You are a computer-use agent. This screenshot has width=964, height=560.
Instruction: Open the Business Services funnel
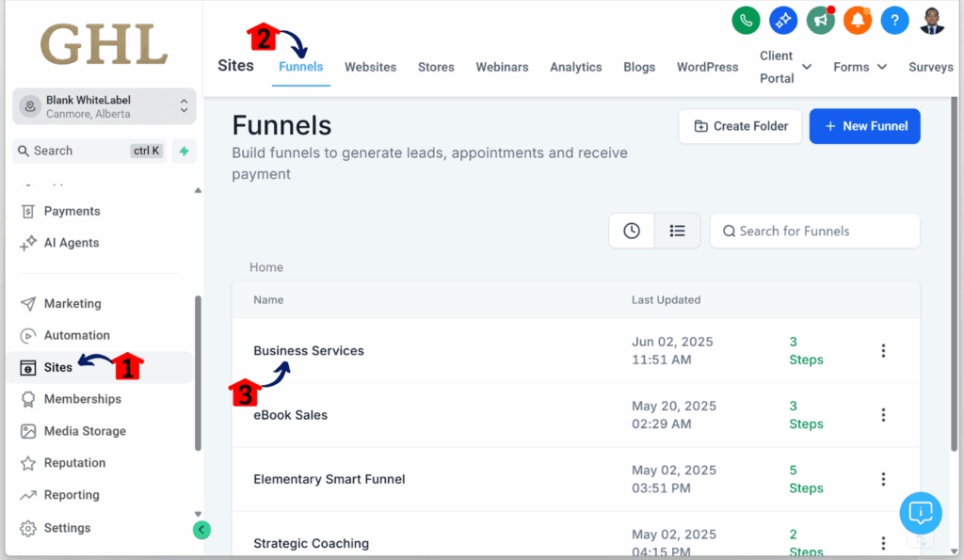309,350
